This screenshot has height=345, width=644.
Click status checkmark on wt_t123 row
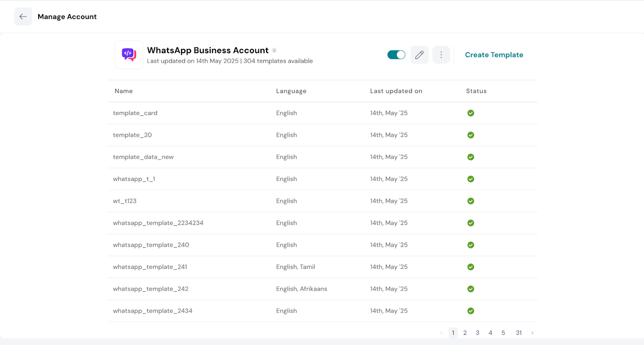(471, 201)
